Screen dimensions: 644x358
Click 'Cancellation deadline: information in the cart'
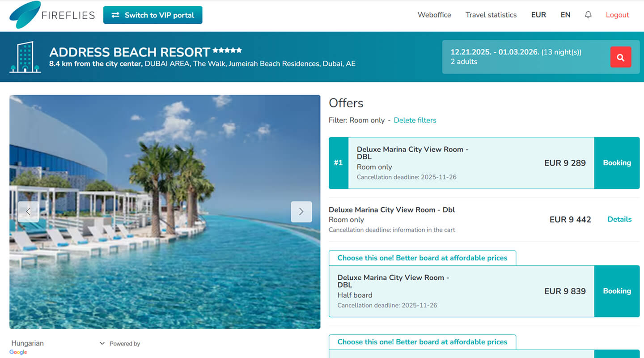[392, 230]
